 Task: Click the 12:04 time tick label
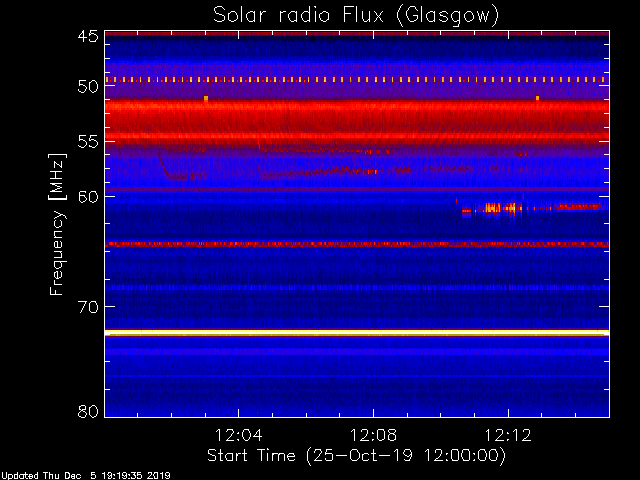[x=238, y=435]
